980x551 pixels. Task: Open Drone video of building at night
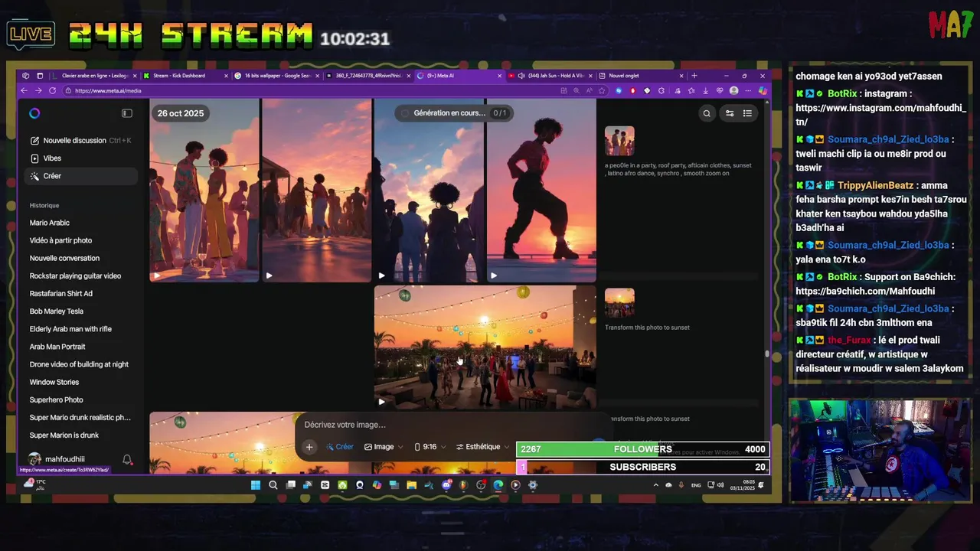point(79,364)
